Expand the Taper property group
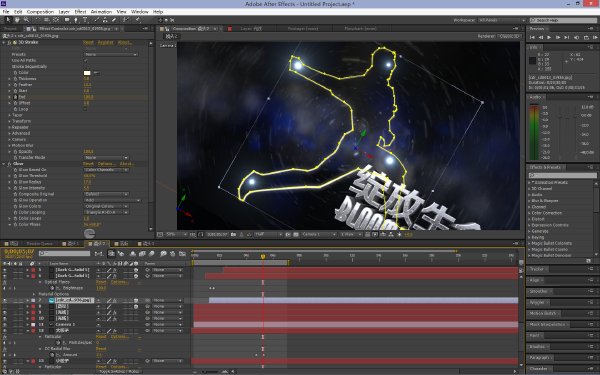Screen dimensions: 600x375 click(x=17, y=115)
